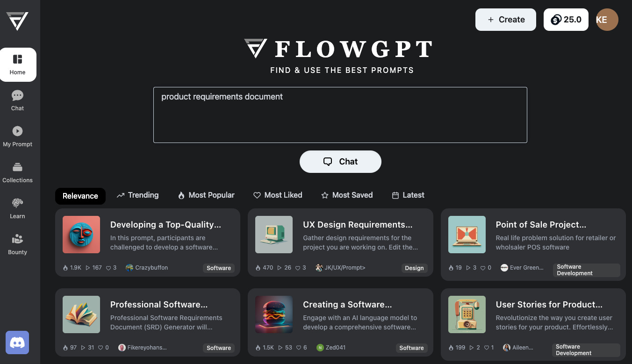Click the play count icon on Developing a Top-Quality card
The width and height of the screenshot is (632, 364).
tap(88, 268)
